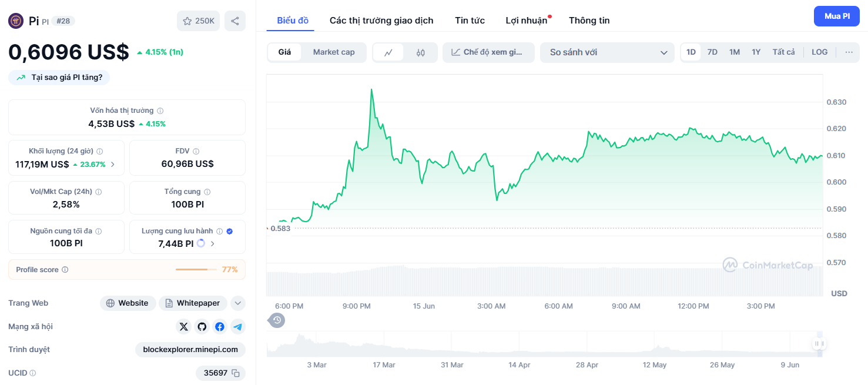Open the Whitepaper link

click(194, 303)
